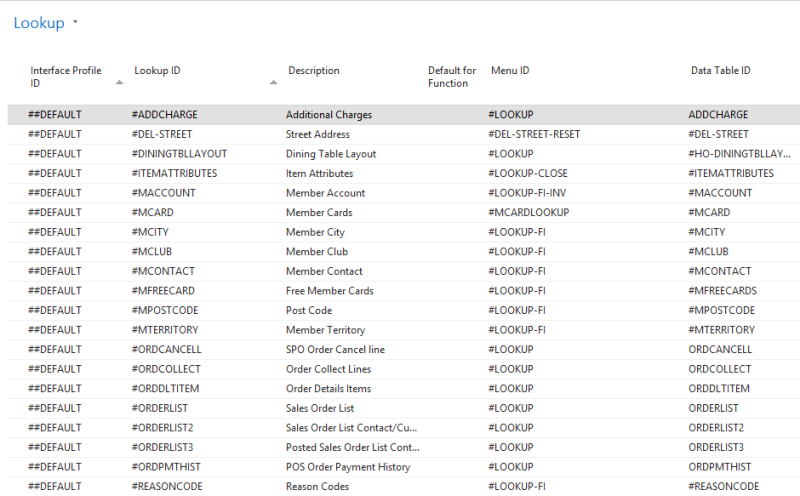The width and height of the screenshot is (800, 496).
Task: Click the Post Code description cell
Action: pos(309,311)
